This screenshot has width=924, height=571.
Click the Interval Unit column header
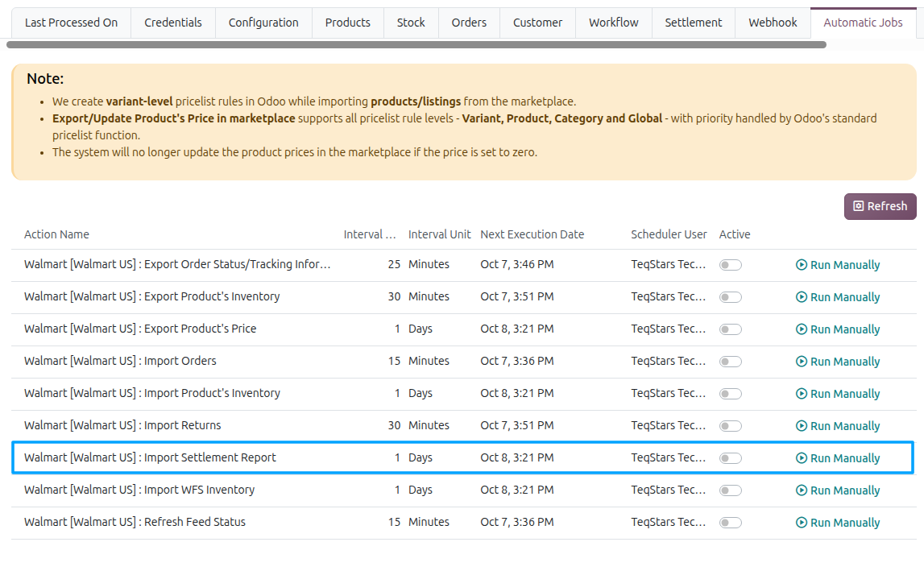(x=440, y=234)
